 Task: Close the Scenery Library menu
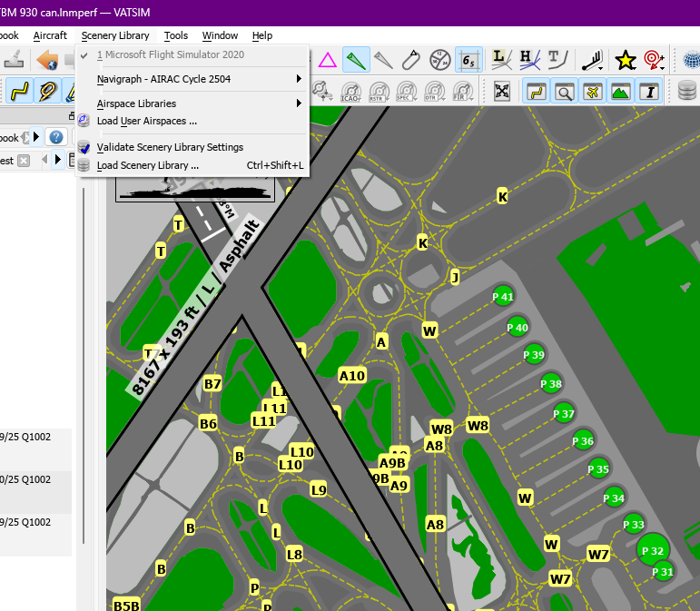click(115, 35)
